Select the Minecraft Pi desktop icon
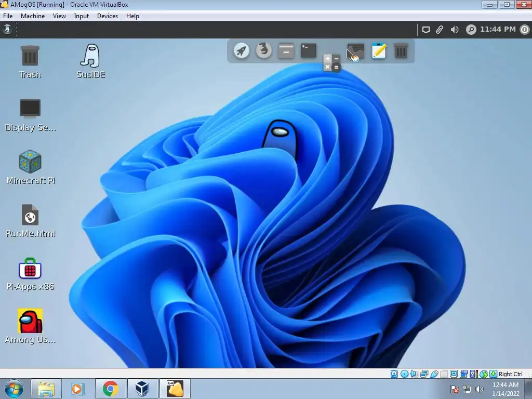Image resolution: width=532 pixels, height=399 pixels. click(x=30, y=168)
